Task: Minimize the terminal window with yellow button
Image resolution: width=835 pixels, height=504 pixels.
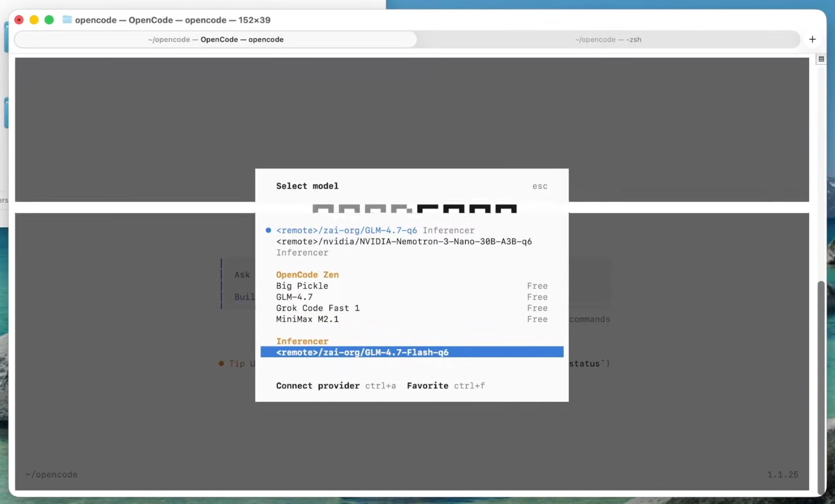Action: [x=34, y=20]
